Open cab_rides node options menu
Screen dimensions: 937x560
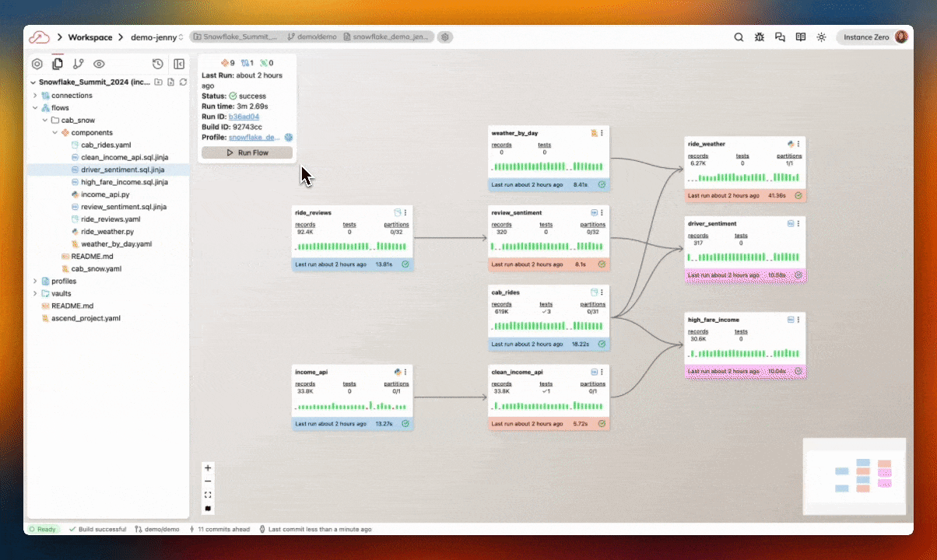602,292
